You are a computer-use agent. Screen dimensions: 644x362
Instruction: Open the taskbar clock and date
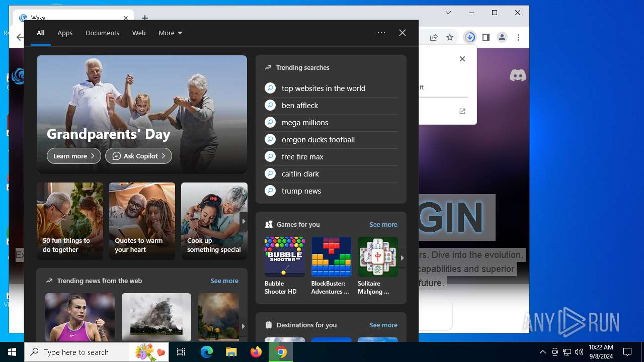pos(601,352)
